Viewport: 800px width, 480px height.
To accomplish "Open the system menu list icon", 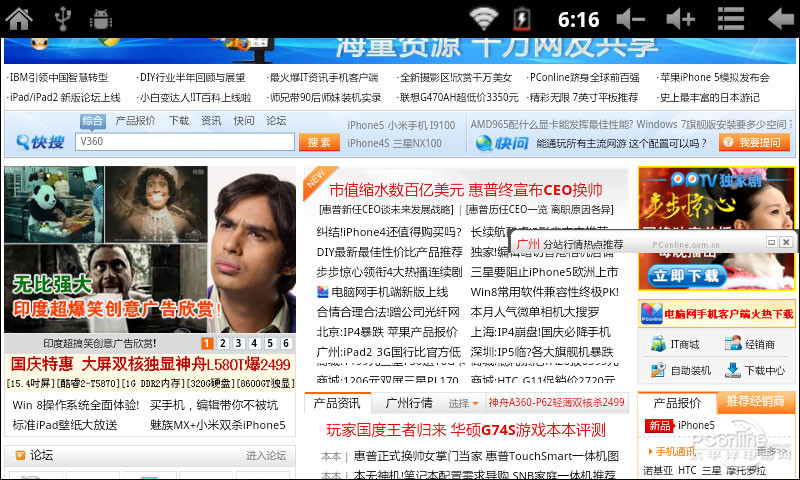I will [x=731, y=19].
